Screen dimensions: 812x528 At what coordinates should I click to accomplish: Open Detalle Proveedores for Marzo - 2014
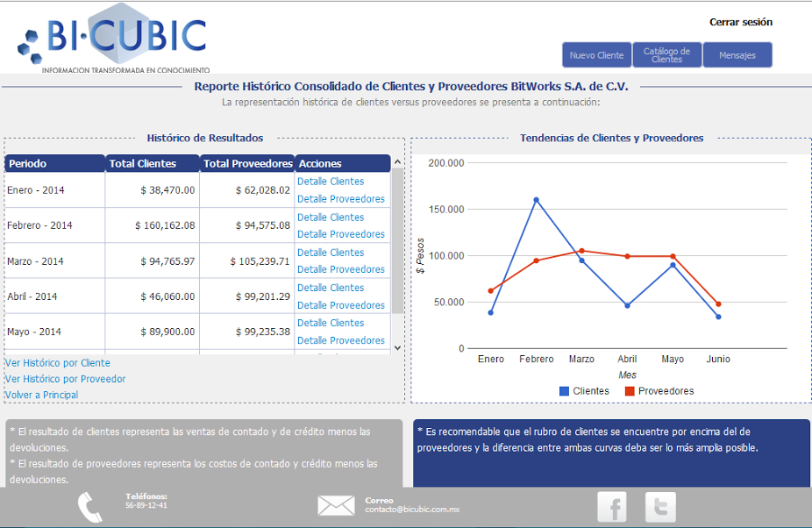click(x=341, y=269)
